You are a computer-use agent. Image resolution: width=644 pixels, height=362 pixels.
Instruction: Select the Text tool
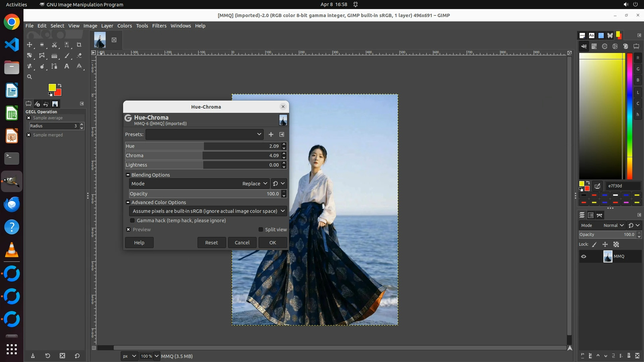coord(67,66)
